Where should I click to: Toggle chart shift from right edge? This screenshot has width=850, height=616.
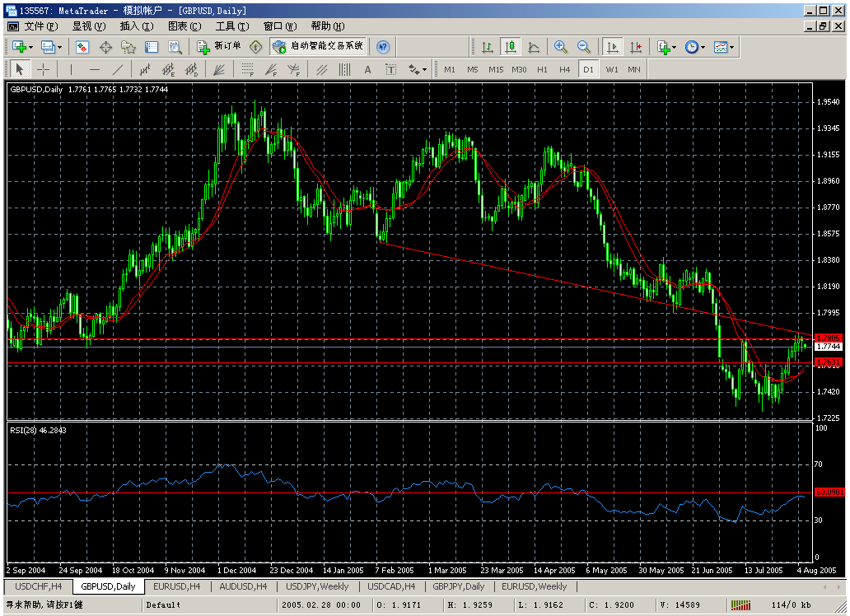point(635,47)
